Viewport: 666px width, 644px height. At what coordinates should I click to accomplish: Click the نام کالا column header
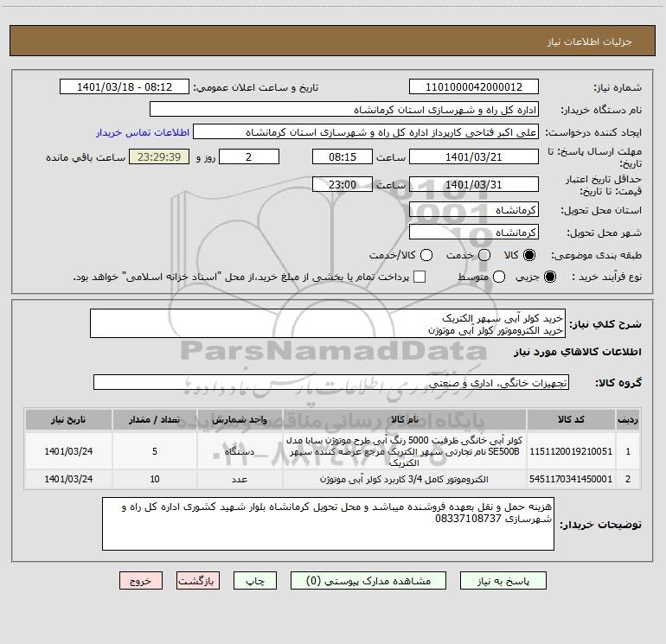[x=405, y=420]
